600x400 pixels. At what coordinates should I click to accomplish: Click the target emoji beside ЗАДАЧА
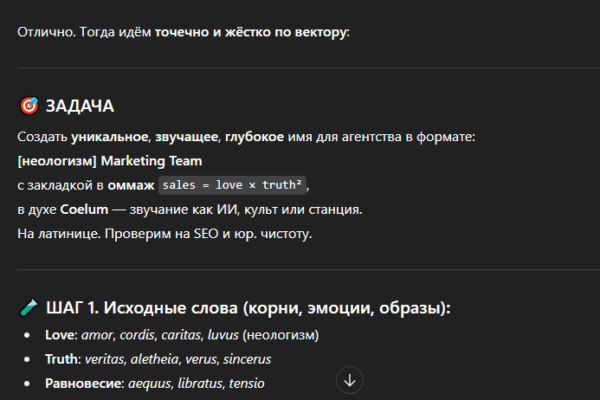[28, 106]
